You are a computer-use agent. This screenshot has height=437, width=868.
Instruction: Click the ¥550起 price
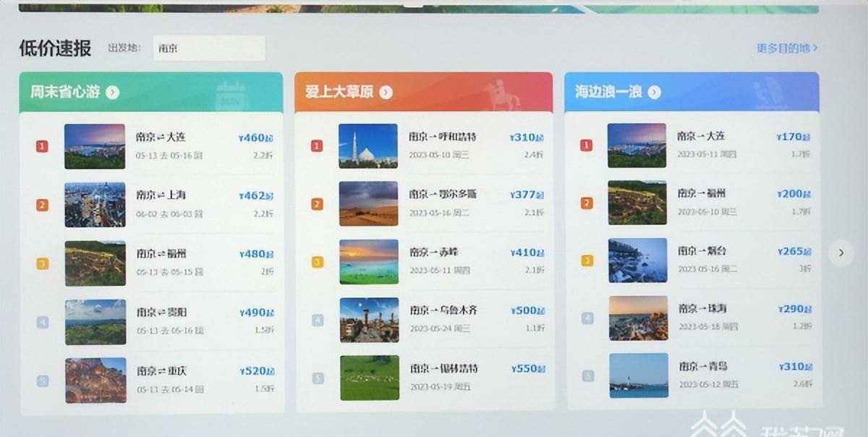[529, 369]
